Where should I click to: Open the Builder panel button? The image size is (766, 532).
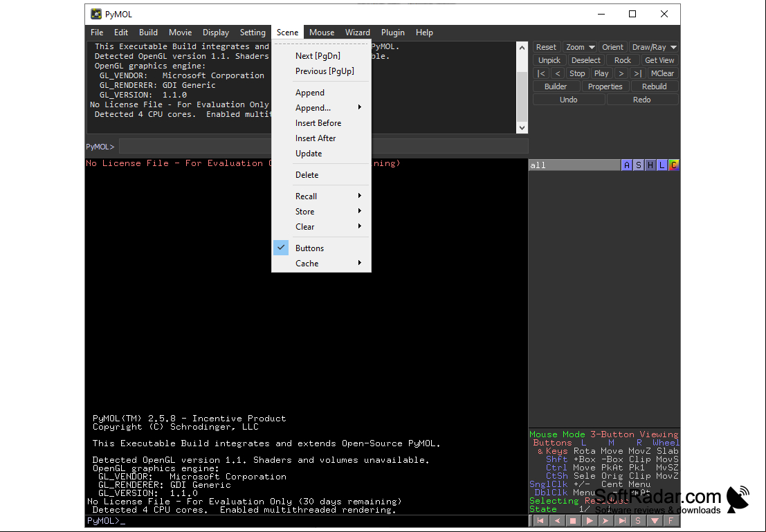(x=556, y=86)
